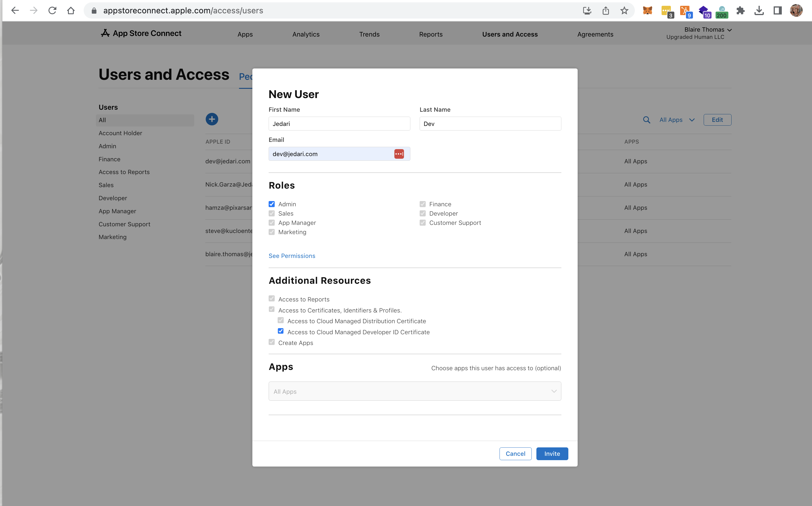Image resolution: width=812 pixels, height=506 pixels.
Task: Add a new user with plus icon
Action: 212,119
